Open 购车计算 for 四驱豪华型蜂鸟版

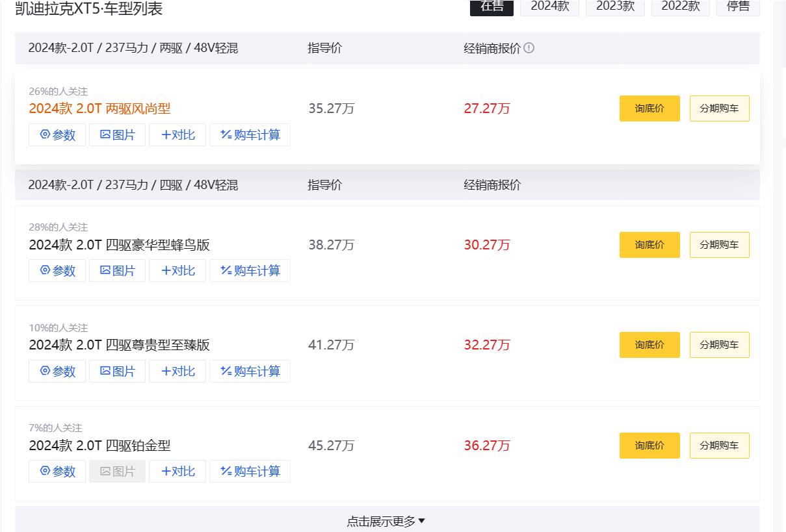pos(250,271)
